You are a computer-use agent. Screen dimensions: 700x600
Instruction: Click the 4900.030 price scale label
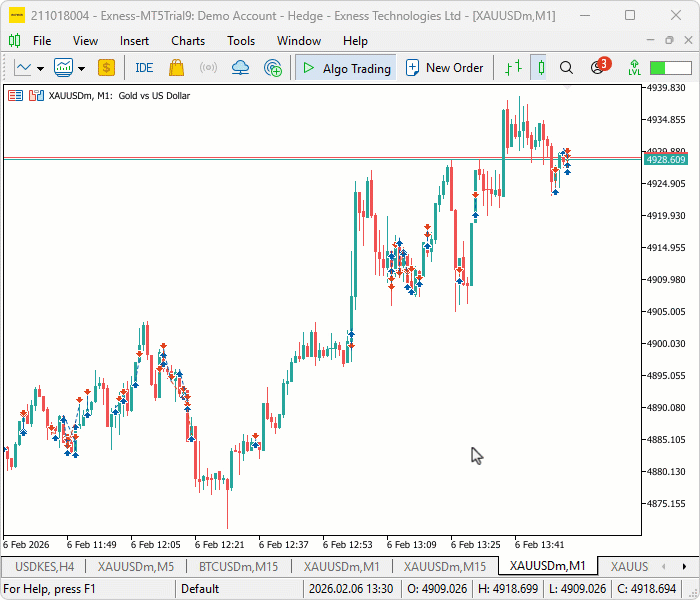(666, 344)
